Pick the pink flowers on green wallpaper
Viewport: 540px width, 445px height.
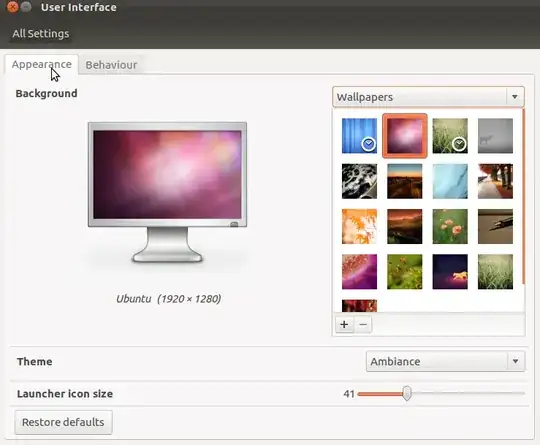click(450, 226)
